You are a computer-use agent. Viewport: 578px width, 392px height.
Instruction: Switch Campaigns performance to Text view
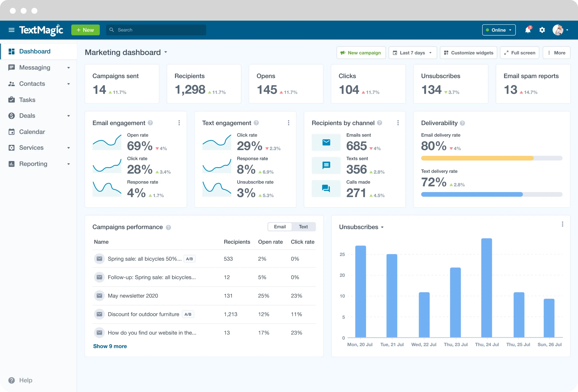[303, 226]
